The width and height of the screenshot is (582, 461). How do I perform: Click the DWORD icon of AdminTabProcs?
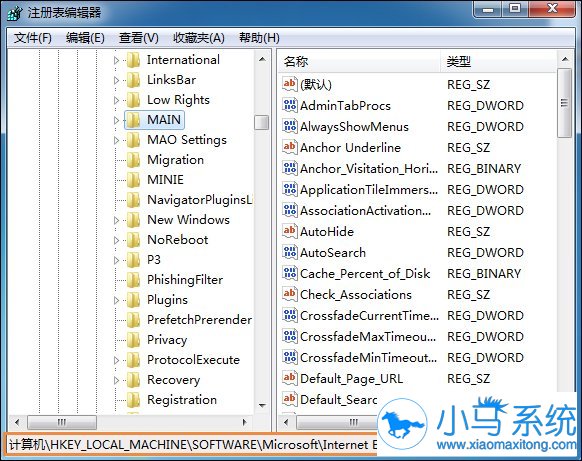point(290,105)
